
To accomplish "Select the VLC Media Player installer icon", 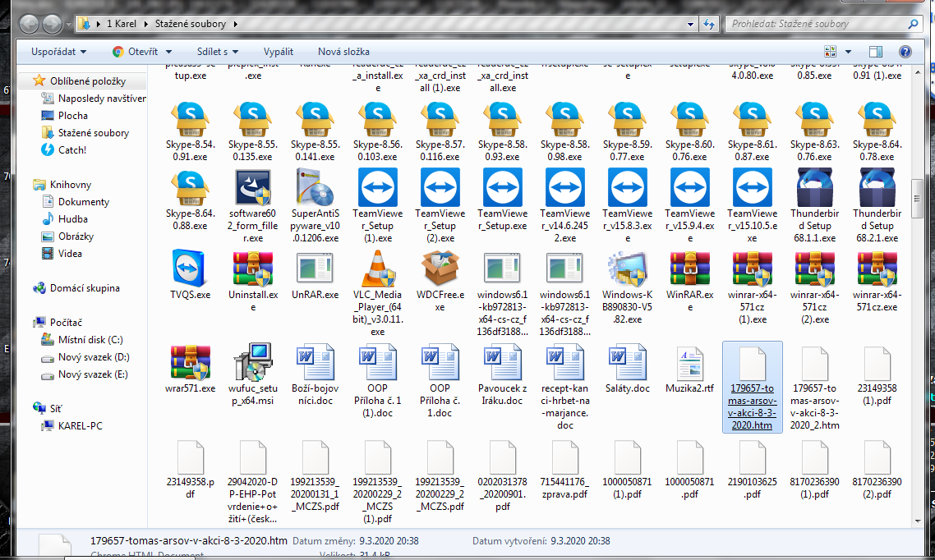I will click(x=377, y=270).
